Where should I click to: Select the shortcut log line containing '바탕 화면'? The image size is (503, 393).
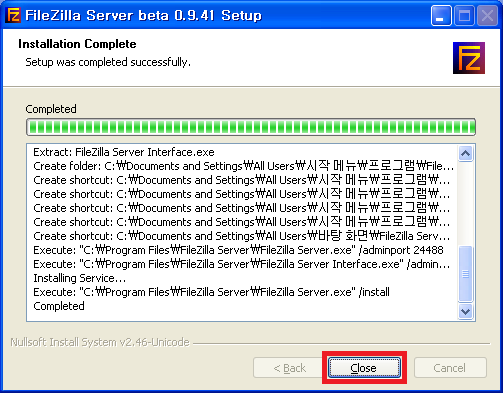[242, 236]
